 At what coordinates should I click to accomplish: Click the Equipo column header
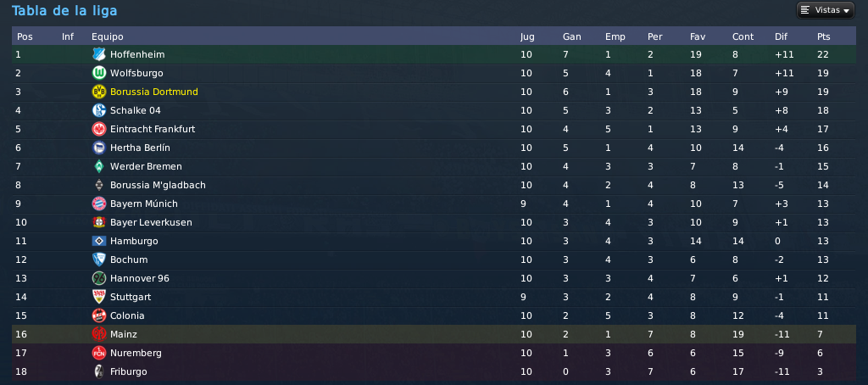108,36
